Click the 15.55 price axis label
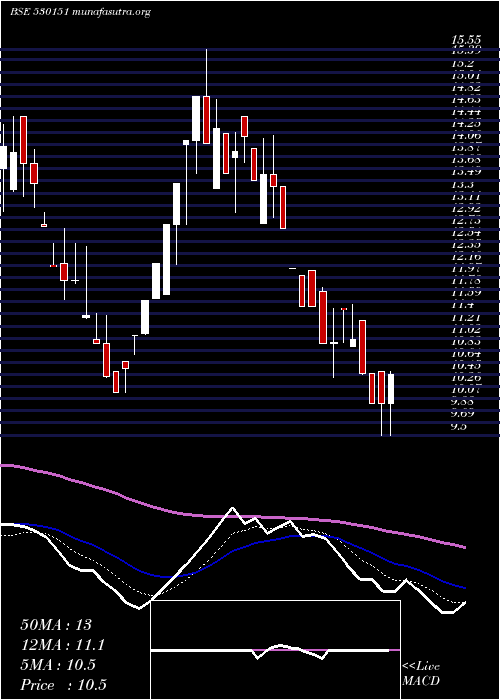This screenshot has height=700, width=500. pyautogui.click(x=466, y=42)
